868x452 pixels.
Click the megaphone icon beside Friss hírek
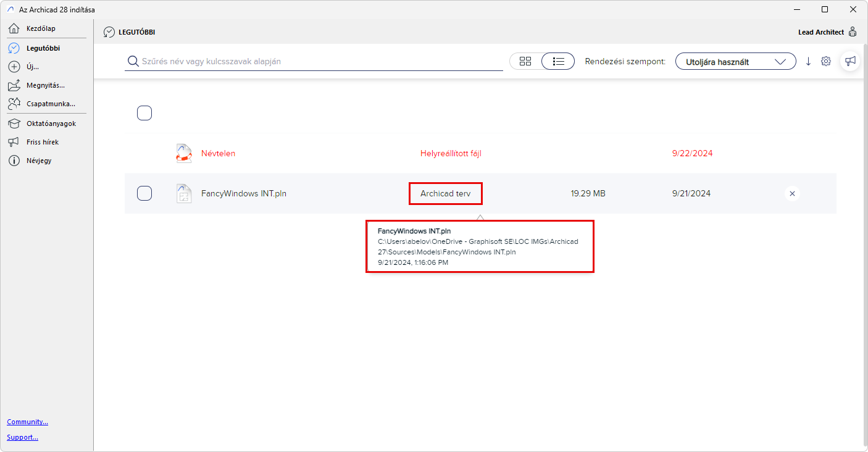[x=14, y=142]
